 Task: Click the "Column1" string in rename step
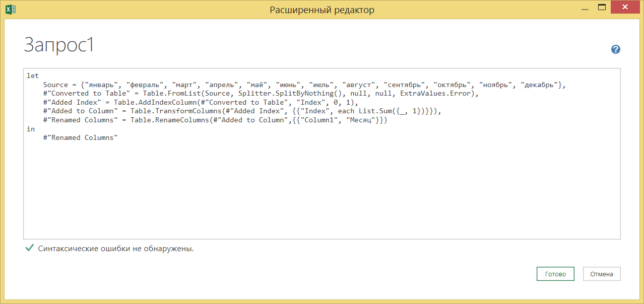pos(319,120)
